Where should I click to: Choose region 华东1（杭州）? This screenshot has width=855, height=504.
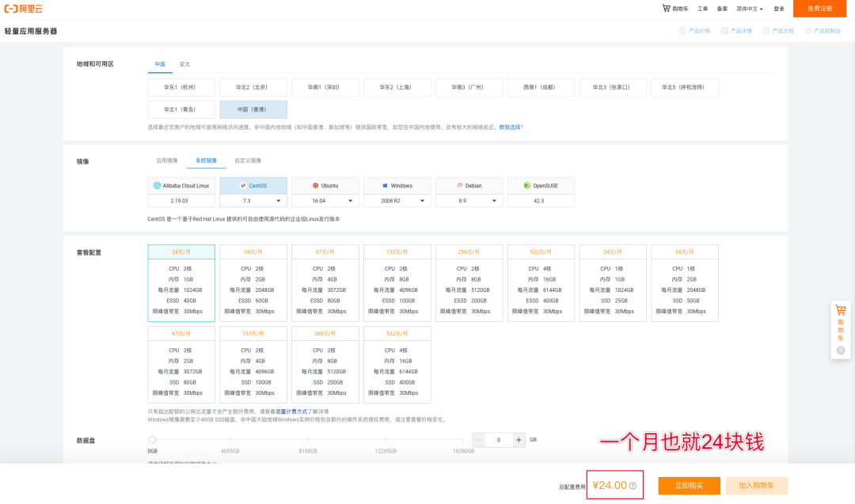point(181,87)
